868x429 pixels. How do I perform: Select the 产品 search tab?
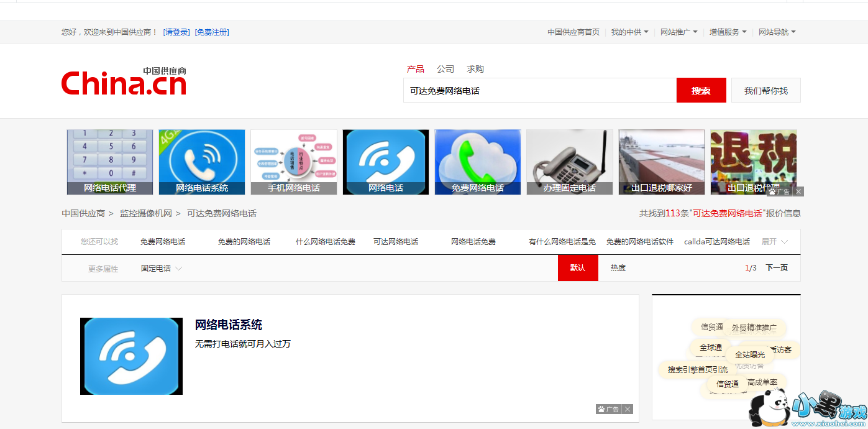click(416, 69)
